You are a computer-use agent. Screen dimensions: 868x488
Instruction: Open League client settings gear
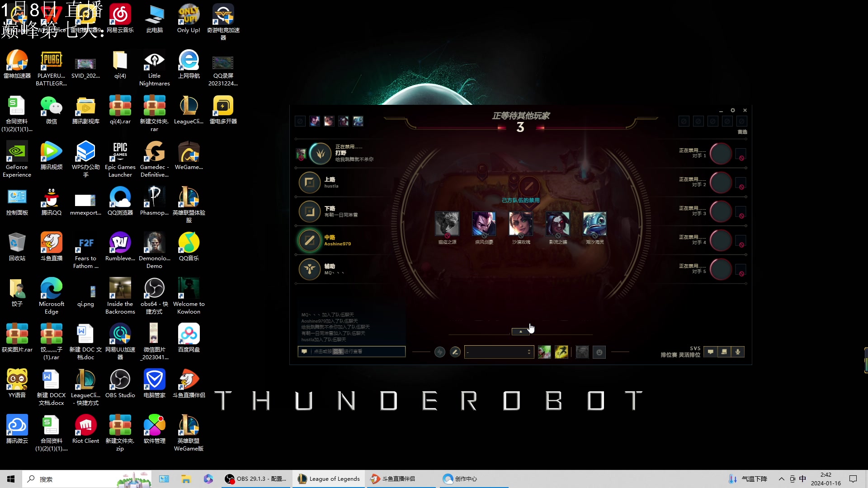click(733, 110)
